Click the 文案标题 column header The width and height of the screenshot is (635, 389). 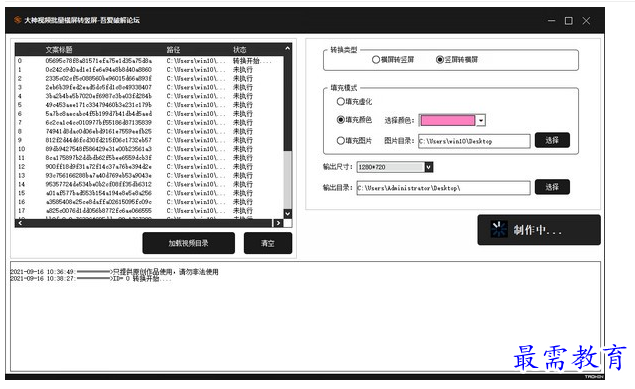pos(59,49)
